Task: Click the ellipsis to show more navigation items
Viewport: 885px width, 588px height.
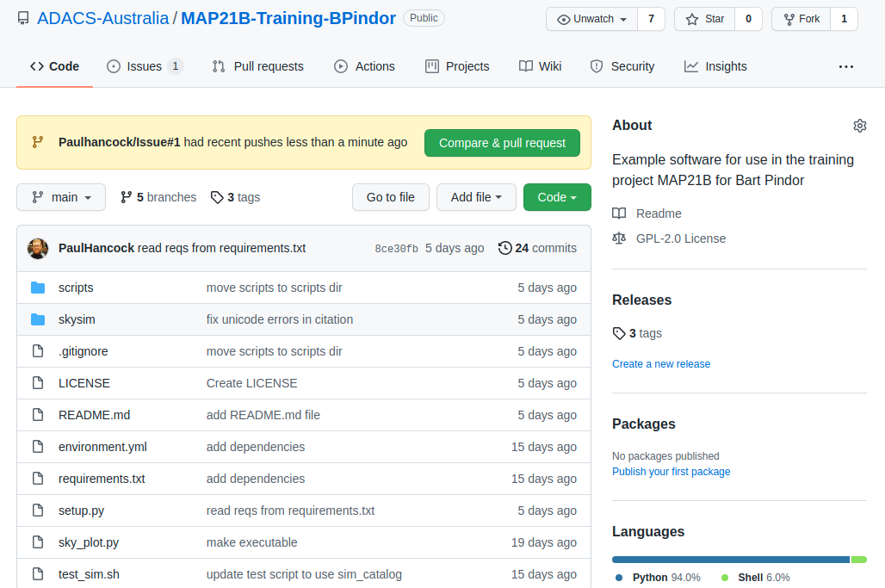Action: point(846,66)
